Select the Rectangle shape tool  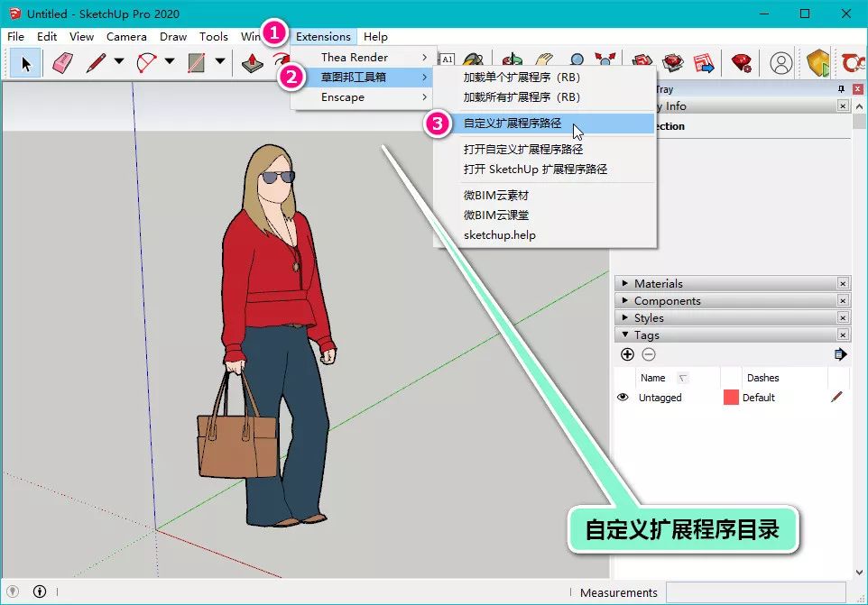(x=197, y=63)
